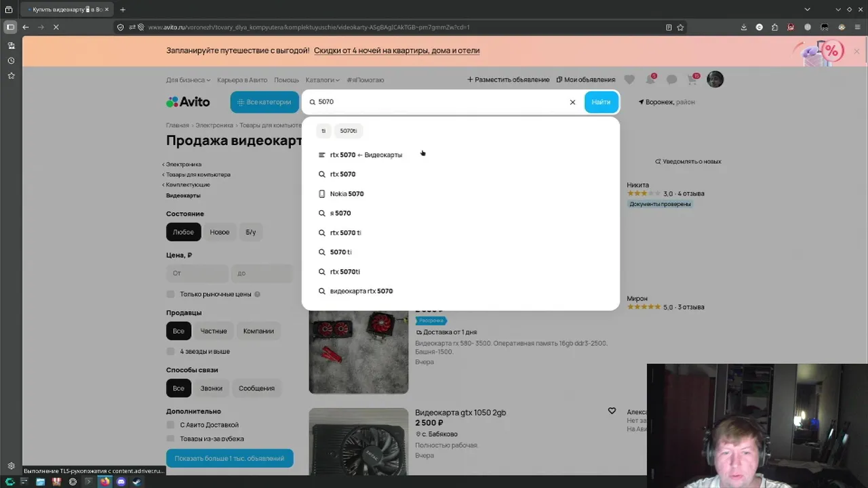Select 'Б/у' condition filter

point(251,232)
